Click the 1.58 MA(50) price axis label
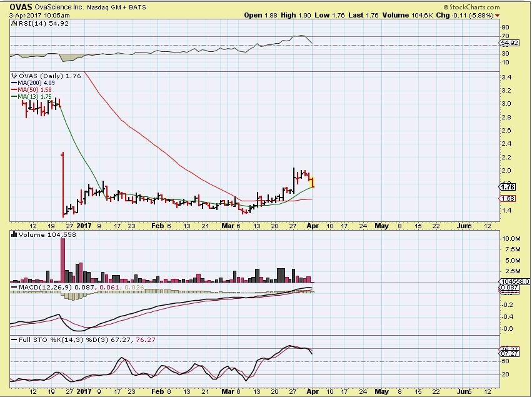Viewport: 532px width, 397px height. pyautogui.click(x=508, y=199)
